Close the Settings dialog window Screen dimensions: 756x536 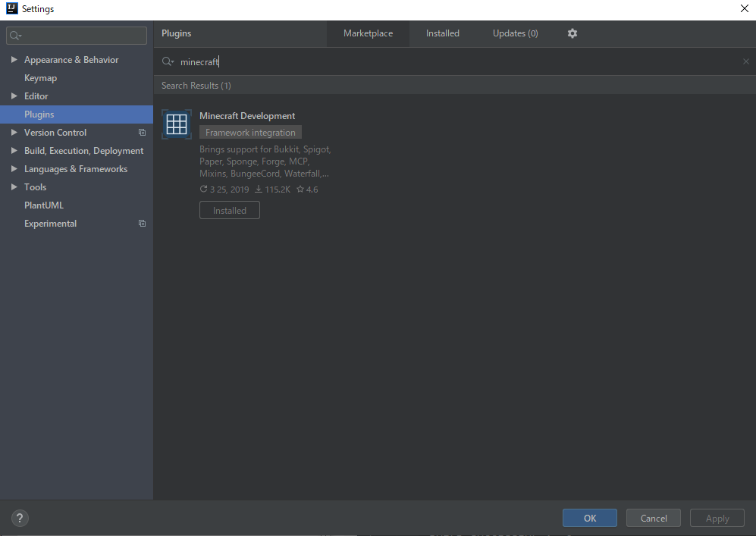coord(745,8)
